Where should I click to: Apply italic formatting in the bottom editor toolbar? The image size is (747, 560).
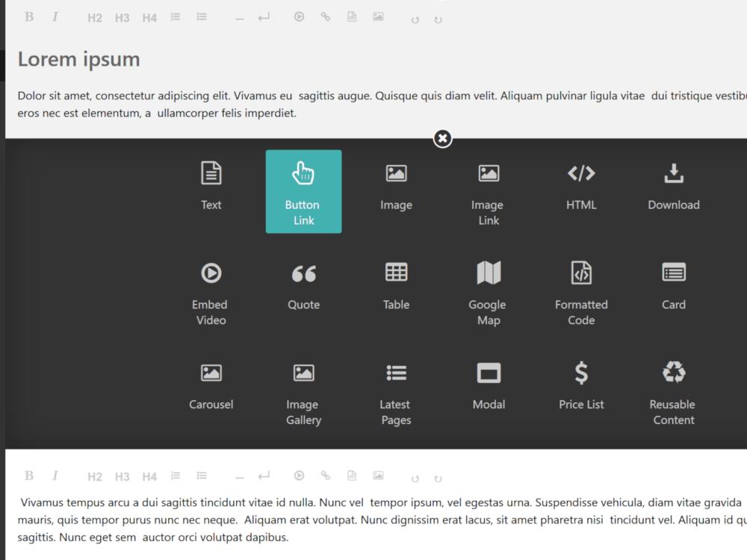click(55, 476)
